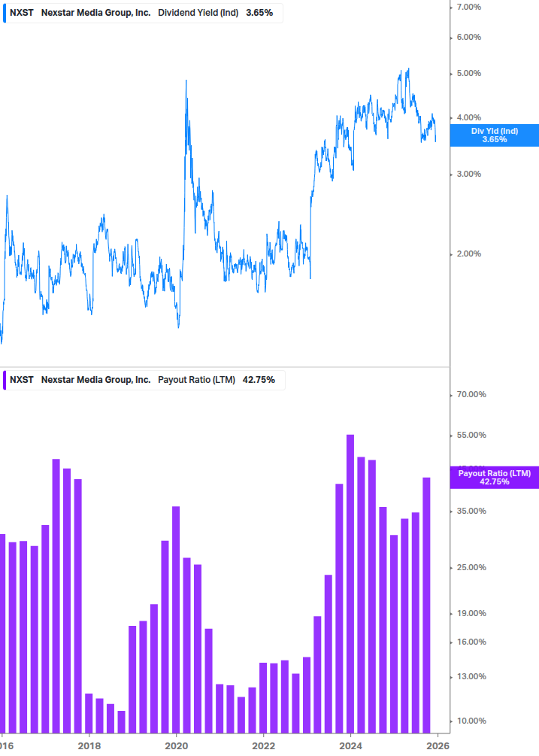Click the 6.00% dividend yield axis label
Screen dimensions: 539x756
point(468,37)
